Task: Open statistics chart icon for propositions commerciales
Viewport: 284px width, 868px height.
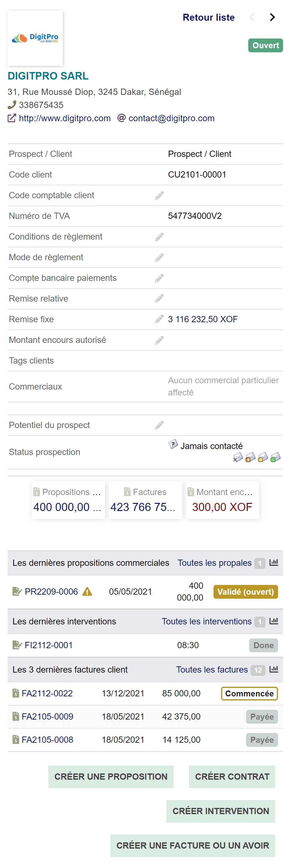Action: (274, 562)
